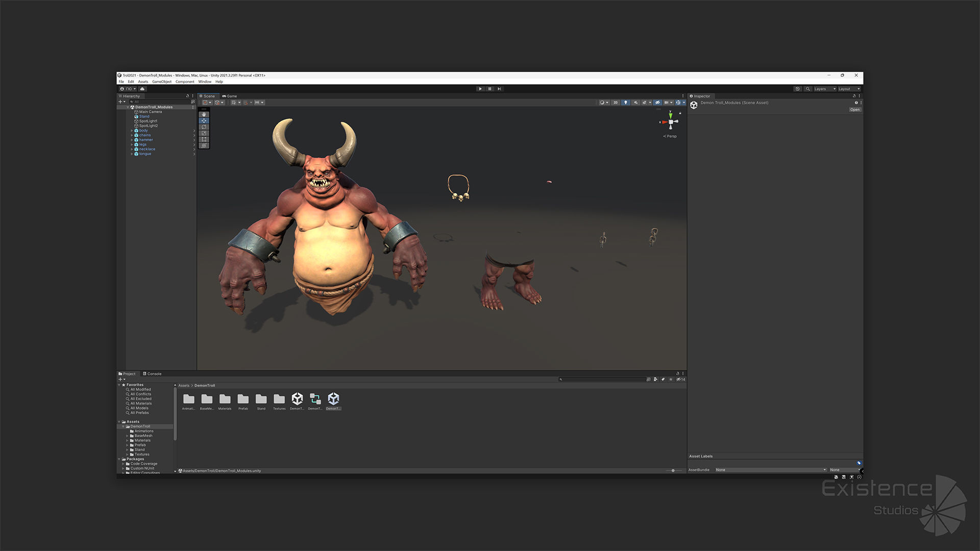Switch to the Game tab
Image resolution: width=980 pixels, height=551 pixels.
(230, 96)
